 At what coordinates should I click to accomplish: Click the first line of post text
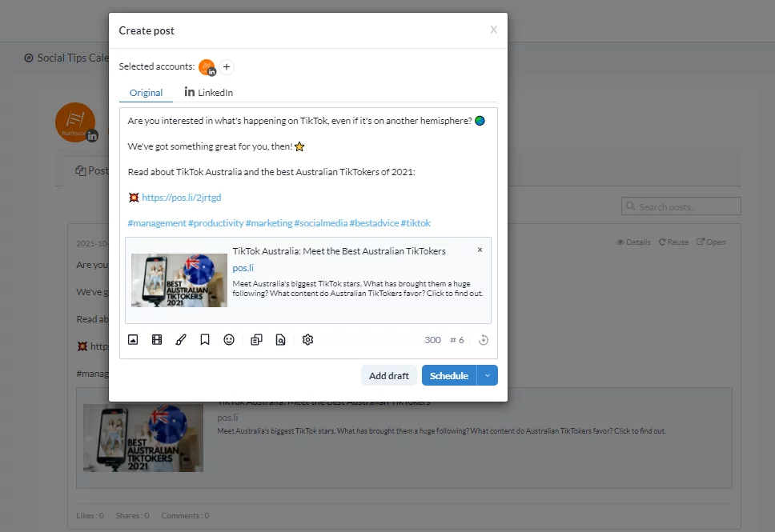[306, 121]
